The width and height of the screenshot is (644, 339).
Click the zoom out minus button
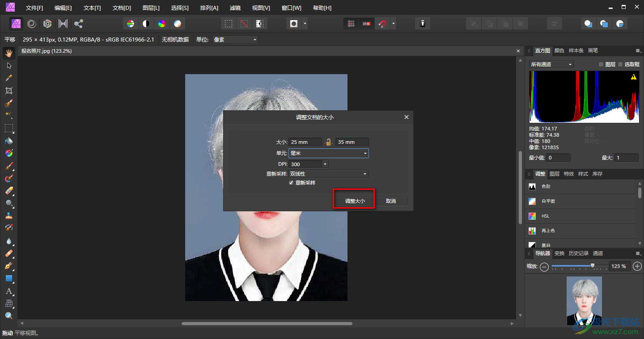(544, 267)
